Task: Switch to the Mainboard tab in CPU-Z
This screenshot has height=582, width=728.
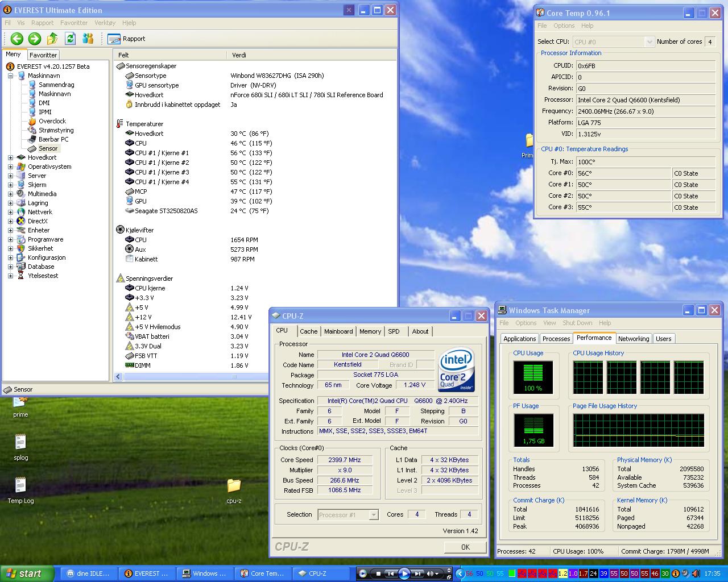Action: (x=338, y=331)
